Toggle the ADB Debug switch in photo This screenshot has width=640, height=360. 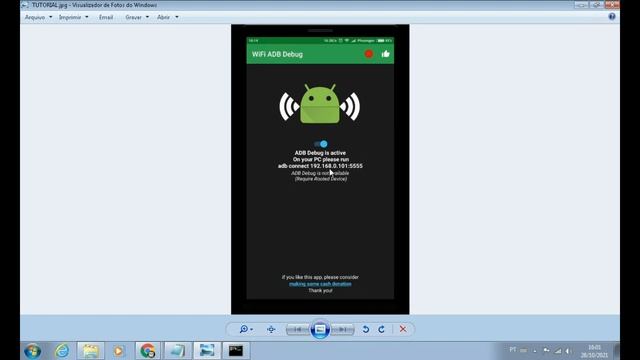321,144
